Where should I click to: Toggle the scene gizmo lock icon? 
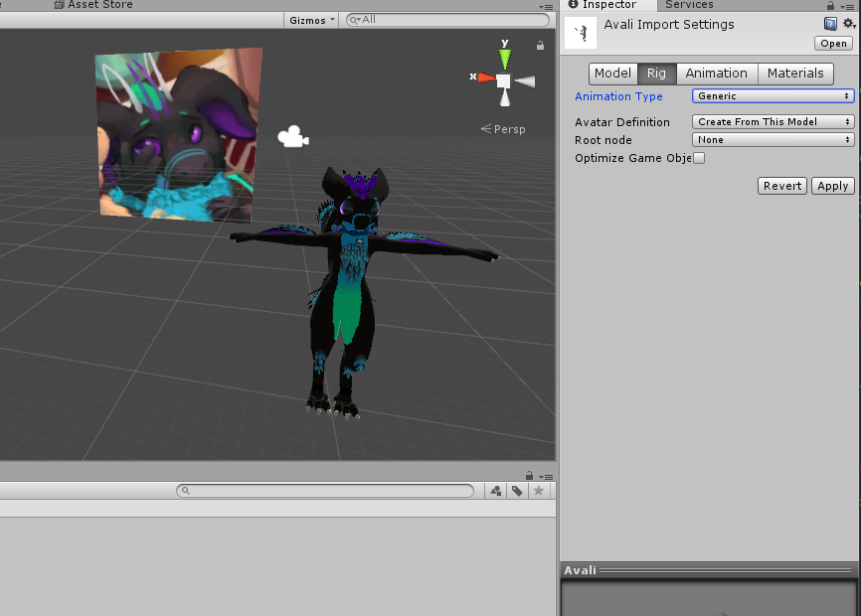click(540, 46)
